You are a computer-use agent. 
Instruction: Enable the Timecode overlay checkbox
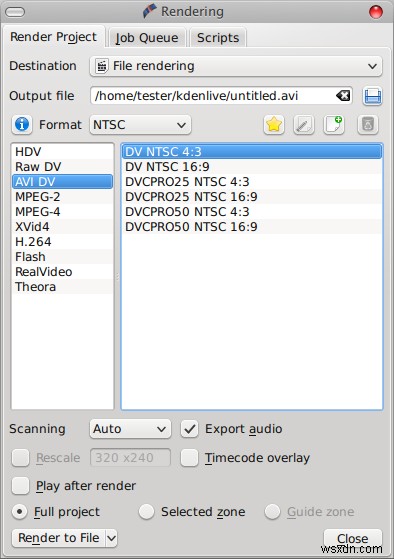tap(189, 458)
